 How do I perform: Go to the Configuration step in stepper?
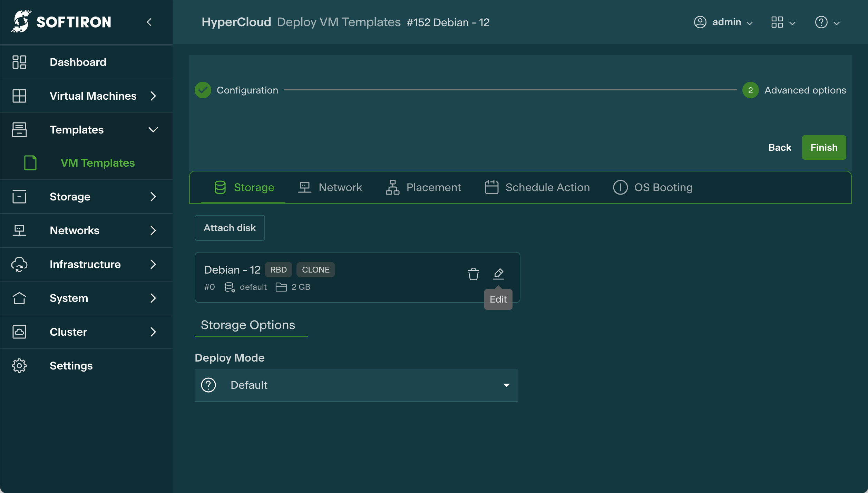237,90
